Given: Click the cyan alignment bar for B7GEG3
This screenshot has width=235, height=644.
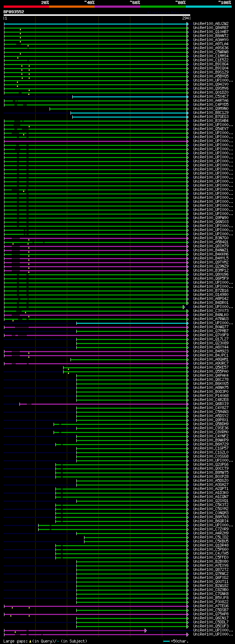Looking at the screenshot, I should [x=130, y=117].
